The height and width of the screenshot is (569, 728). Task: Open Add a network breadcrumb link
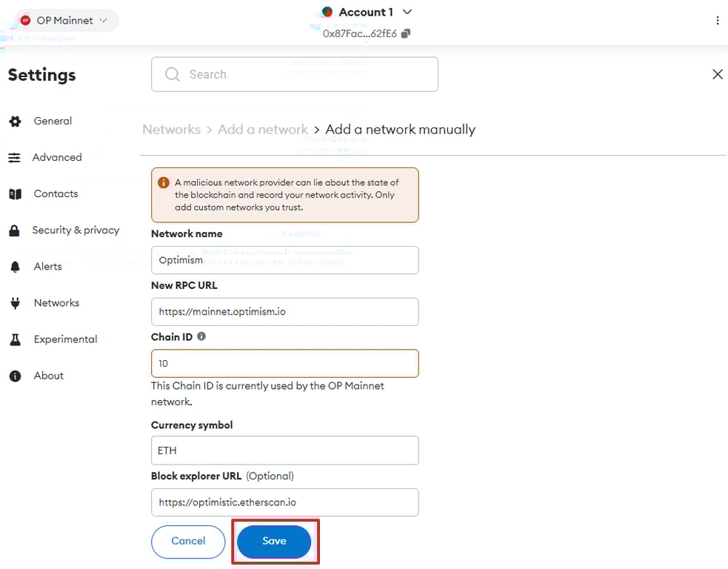[263, 129]
